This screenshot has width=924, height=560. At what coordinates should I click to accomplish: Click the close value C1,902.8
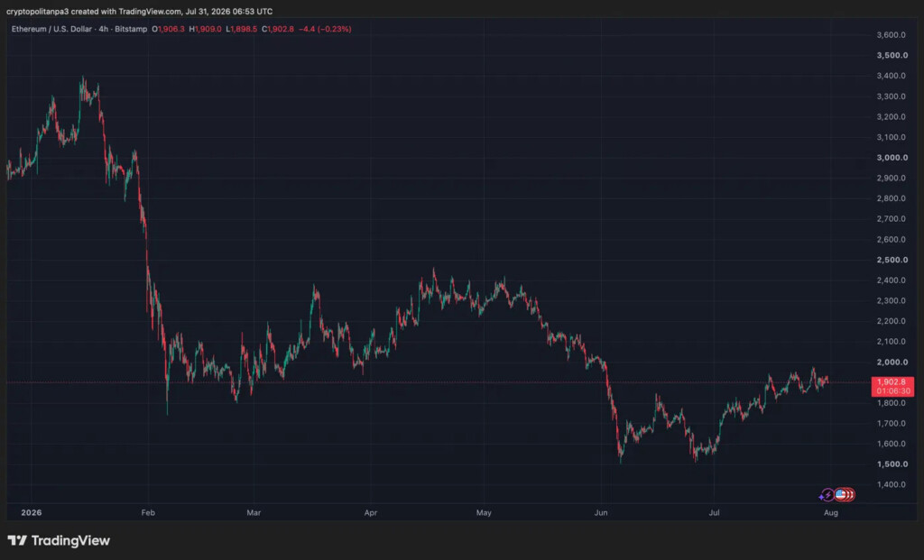click(x=278, y=29)
